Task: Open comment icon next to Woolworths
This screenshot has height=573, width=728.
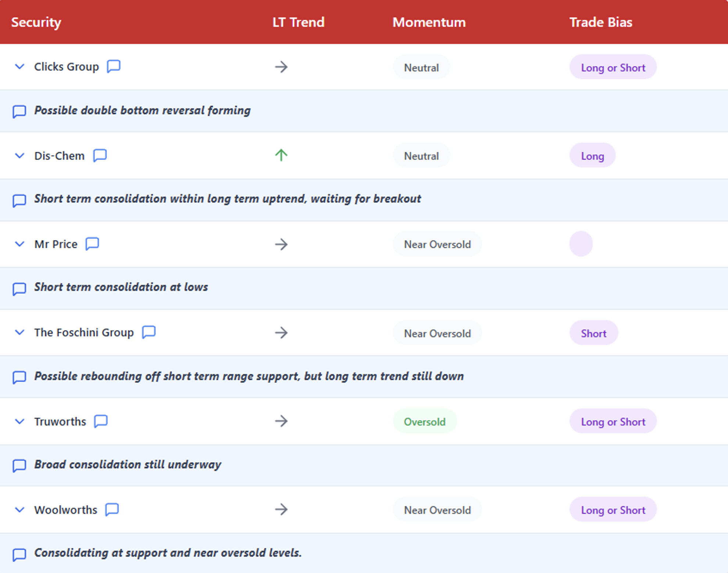Action: (x=112, y=510)
